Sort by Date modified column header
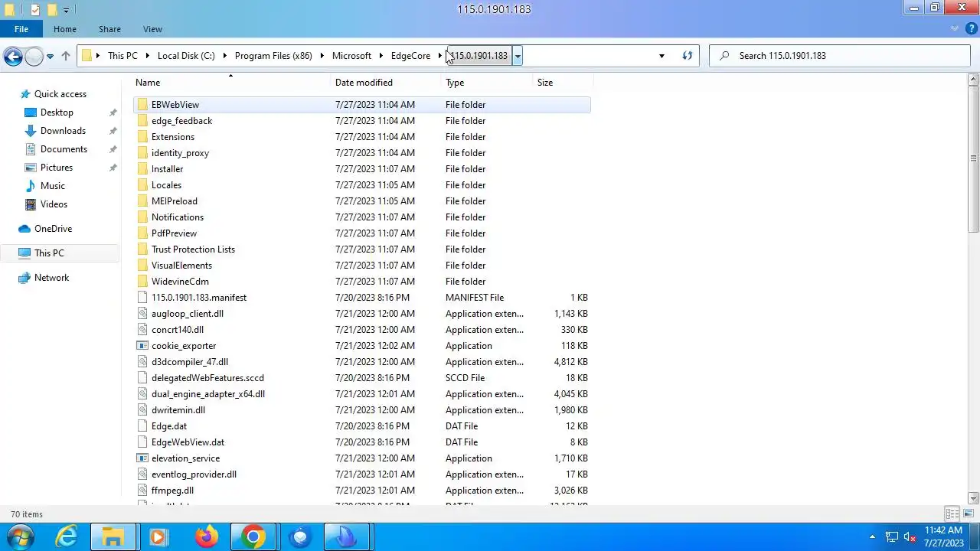Image resolution: width=980 pixels, height=551 pixels. point(387,83)
